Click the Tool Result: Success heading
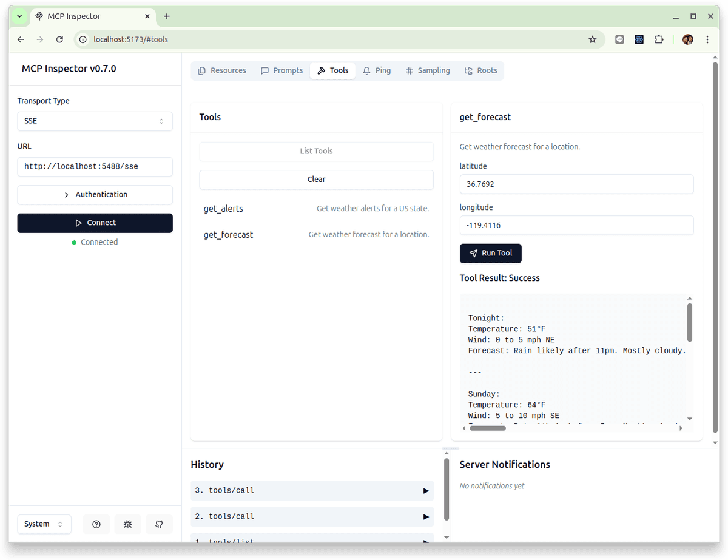Image resolution: width=728 pixels, height=560 pixels. click(500, 278)
